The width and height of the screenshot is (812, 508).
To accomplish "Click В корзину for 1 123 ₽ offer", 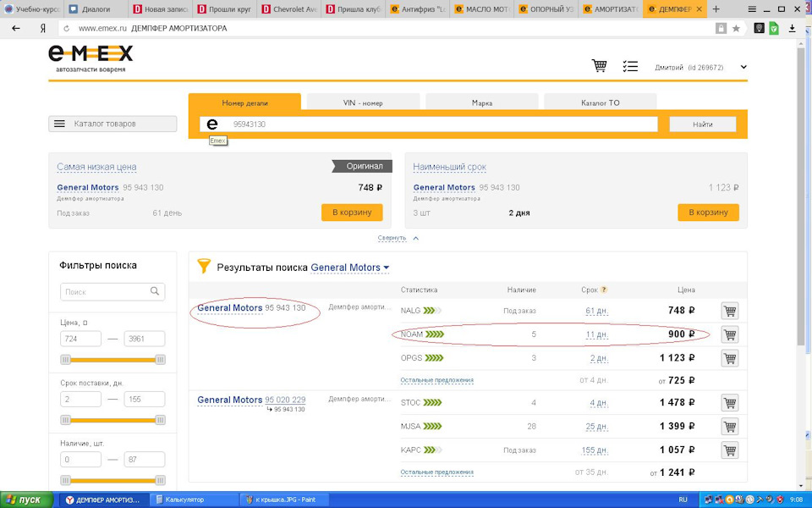I will point(708,212).
